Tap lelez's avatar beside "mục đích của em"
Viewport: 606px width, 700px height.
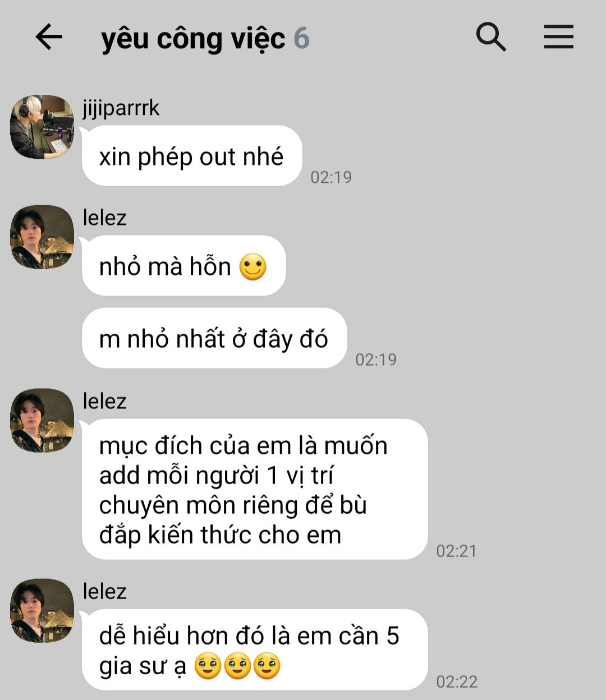point(42,420)
